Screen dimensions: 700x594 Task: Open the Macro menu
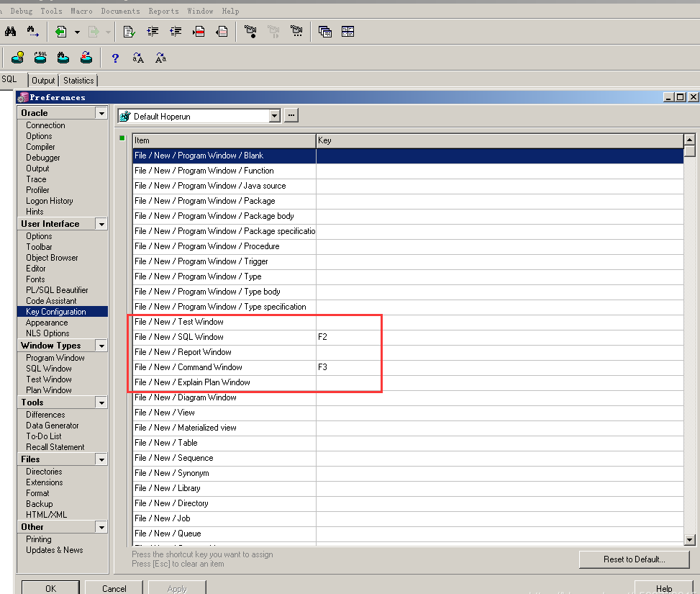tap(81, 11)
